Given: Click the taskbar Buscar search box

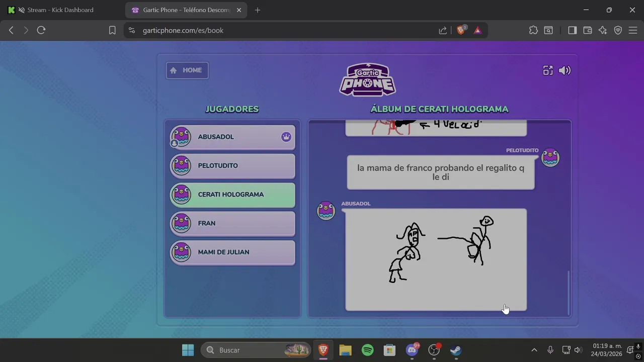Looking at the screenshot, I should click(256, 350).
